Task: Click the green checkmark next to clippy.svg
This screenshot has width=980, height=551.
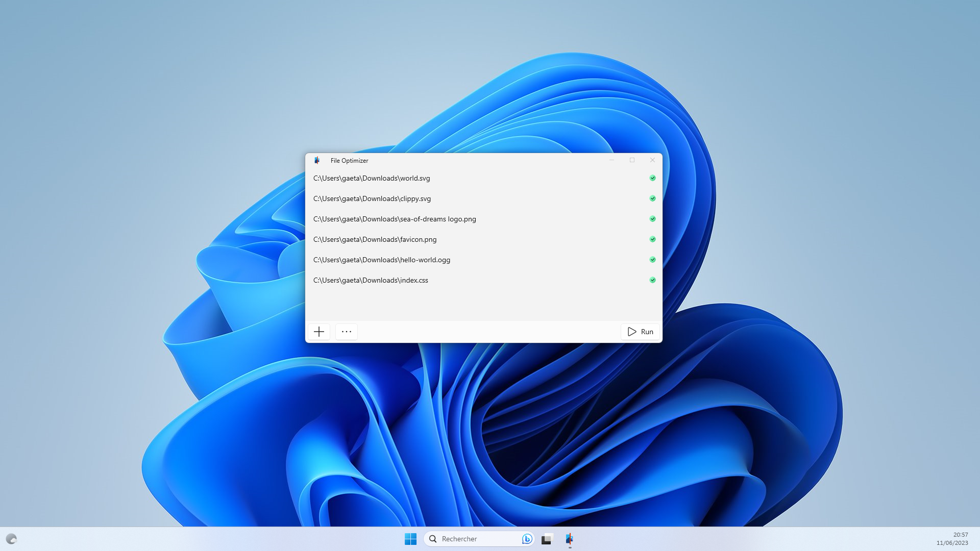Action: pos(652,198)
